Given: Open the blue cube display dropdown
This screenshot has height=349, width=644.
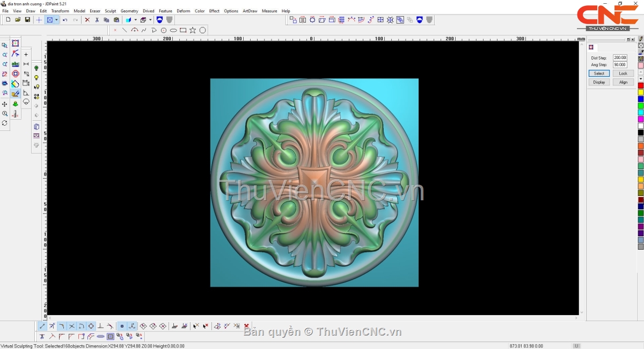Looking at the screenshot, I should [135, 20].
